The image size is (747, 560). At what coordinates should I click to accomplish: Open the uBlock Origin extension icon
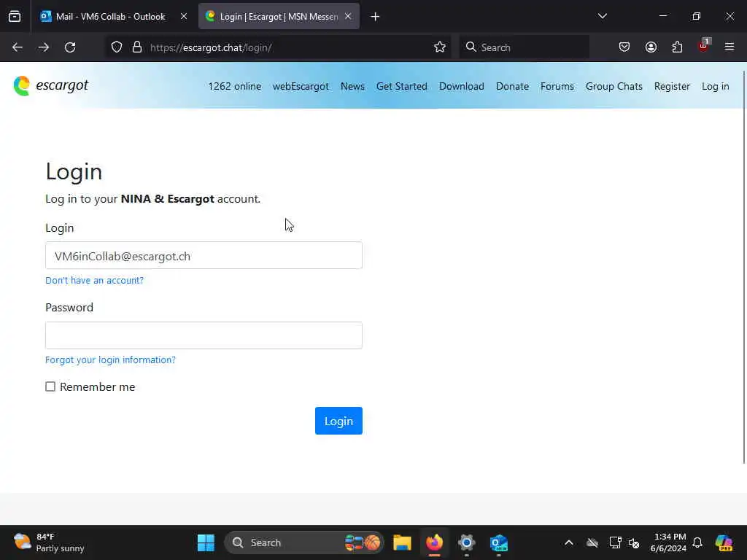tap(704, 46)
